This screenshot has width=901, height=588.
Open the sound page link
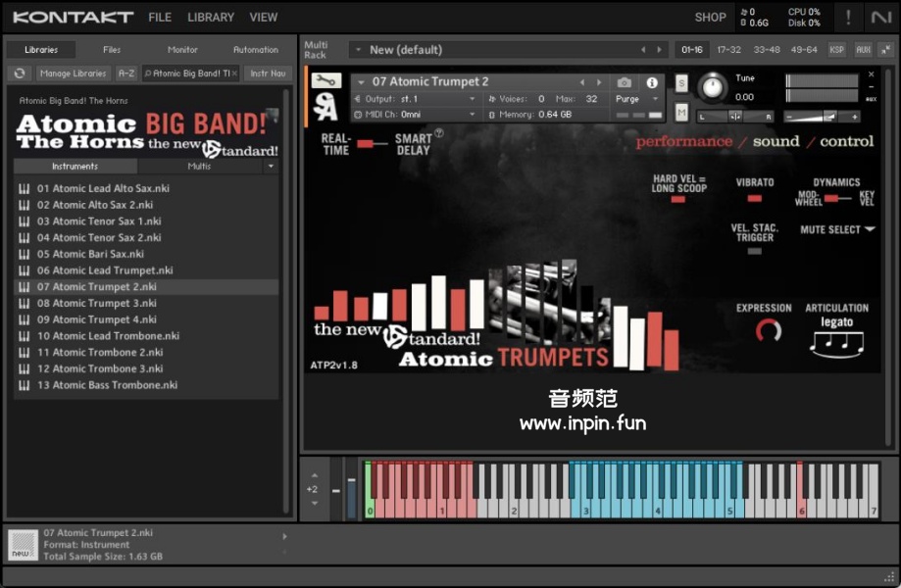(x=776, y=141)
